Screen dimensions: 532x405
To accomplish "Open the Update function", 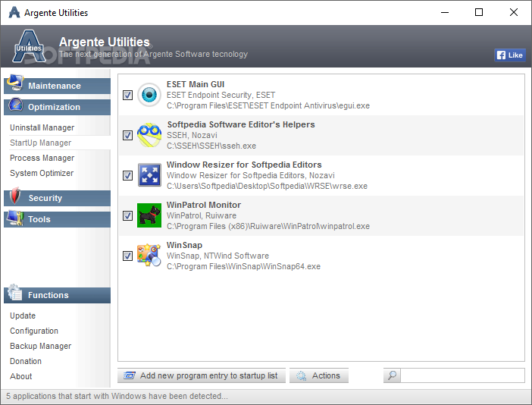I will click(23, 316).
